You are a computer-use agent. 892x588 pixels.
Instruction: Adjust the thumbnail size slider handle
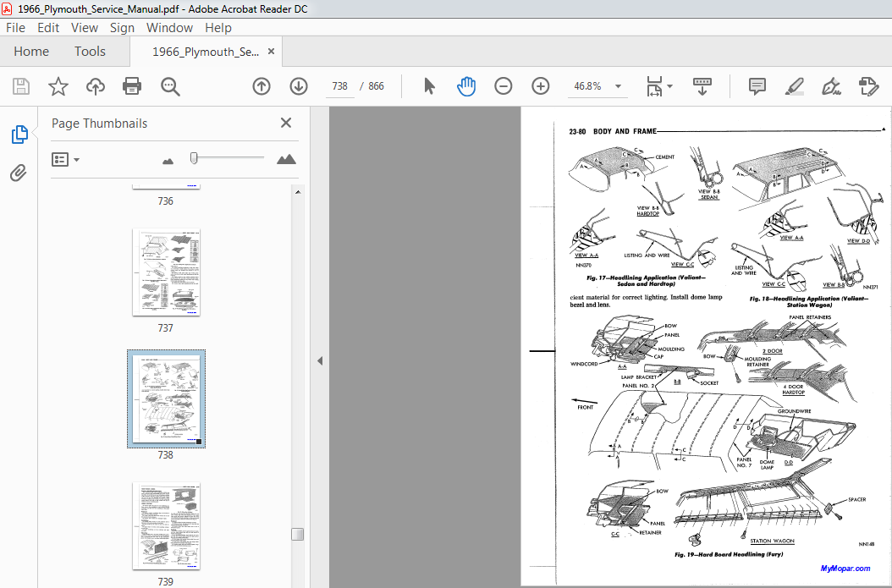click(194, 158)
